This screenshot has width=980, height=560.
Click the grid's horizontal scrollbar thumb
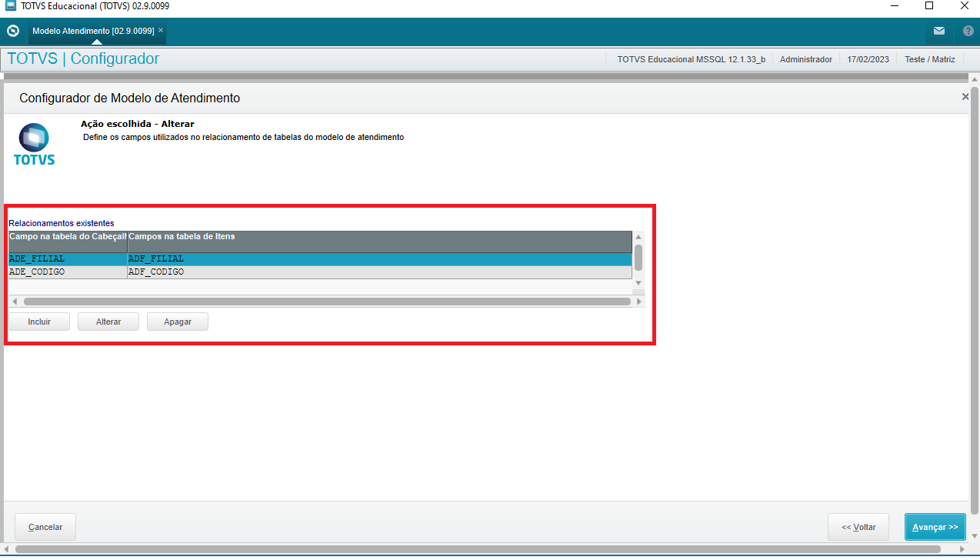coord(327,302)
